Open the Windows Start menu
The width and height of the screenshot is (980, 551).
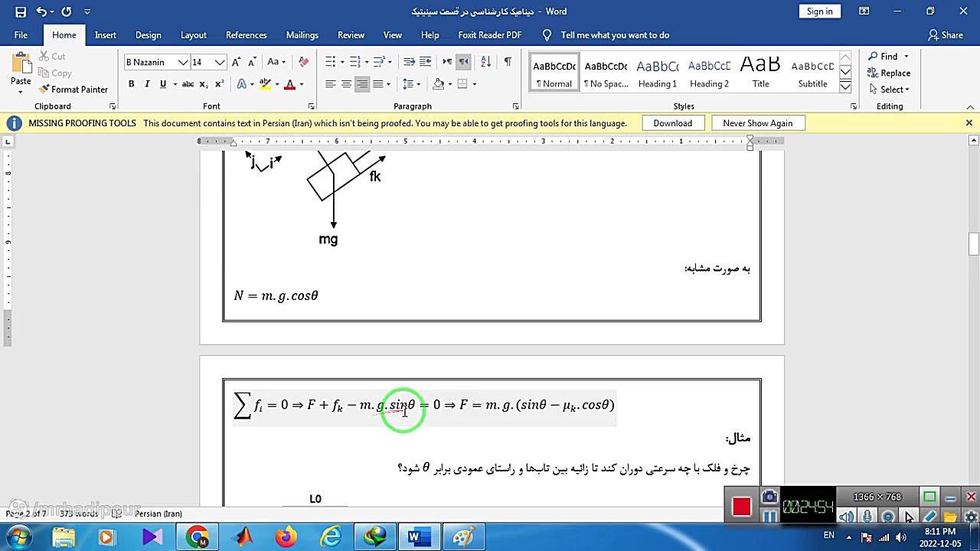[18, 537]
